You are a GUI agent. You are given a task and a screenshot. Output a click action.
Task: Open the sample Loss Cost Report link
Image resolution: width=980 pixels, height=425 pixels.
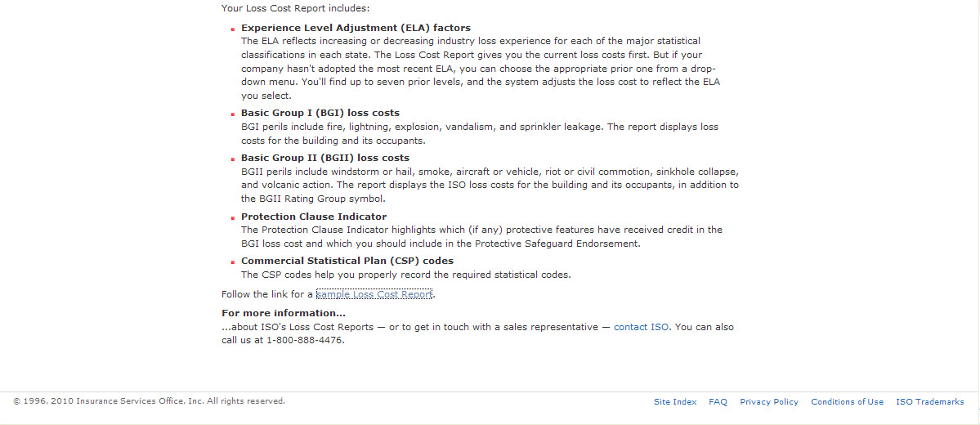[x=374, y=294]
